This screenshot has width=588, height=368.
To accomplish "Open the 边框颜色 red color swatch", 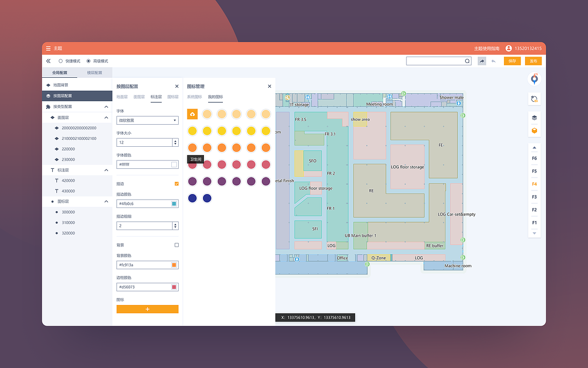I will coord(174,287).
